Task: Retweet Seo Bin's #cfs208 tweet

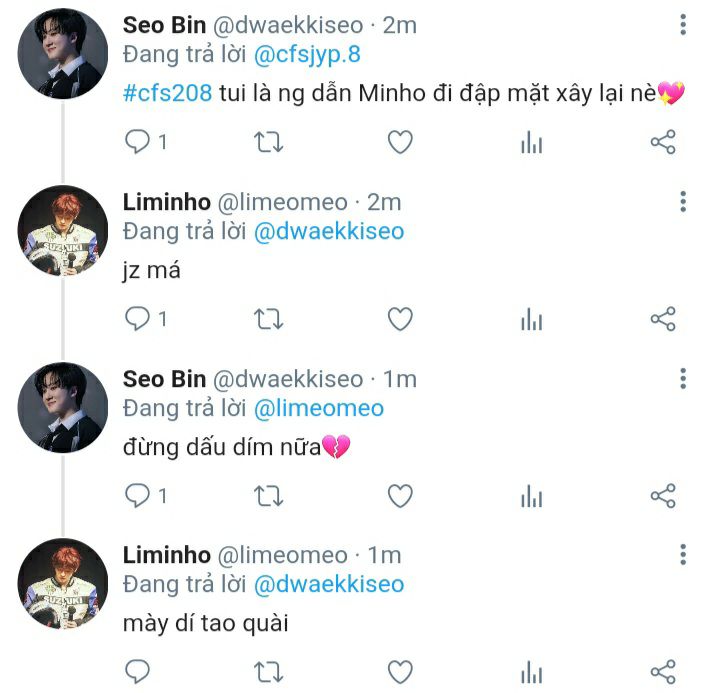Action: [269, 142]
